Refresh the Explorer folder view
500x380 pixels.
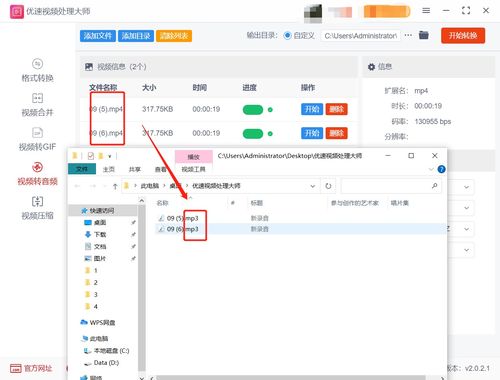[328, 186]
